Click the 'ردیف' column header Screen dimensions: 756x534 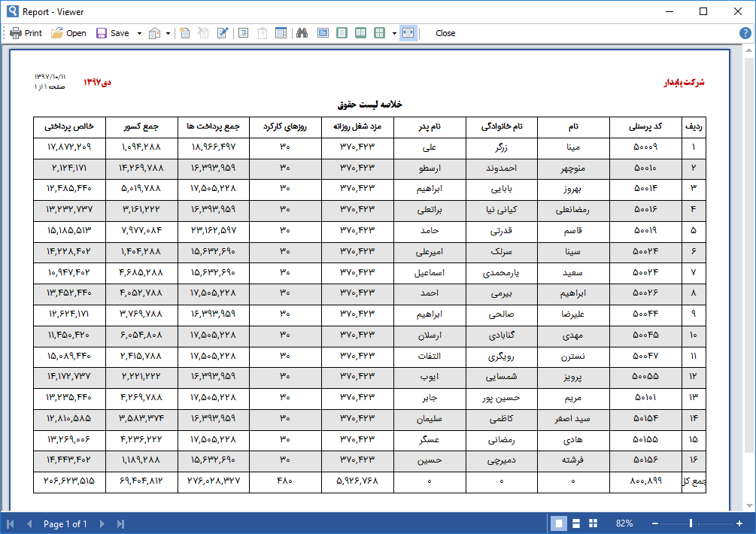pyautogui.click(x=694, y=127)
